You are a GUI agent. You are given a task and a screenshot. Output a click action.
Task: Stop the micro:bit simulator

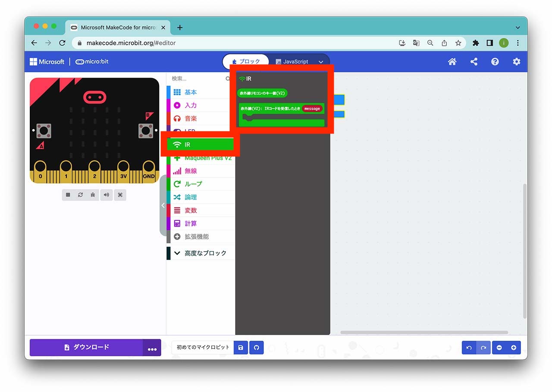click(68, 195)
